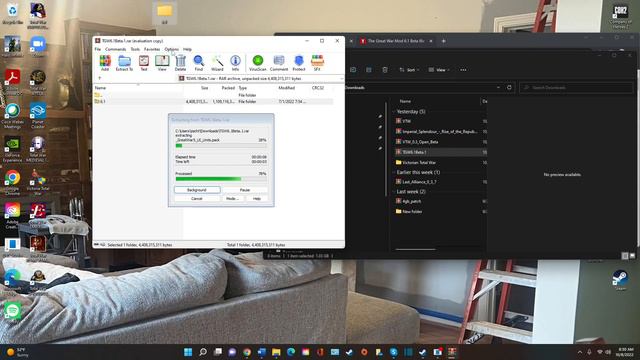Open the Commands menu
640x360 pixels.
116,49
